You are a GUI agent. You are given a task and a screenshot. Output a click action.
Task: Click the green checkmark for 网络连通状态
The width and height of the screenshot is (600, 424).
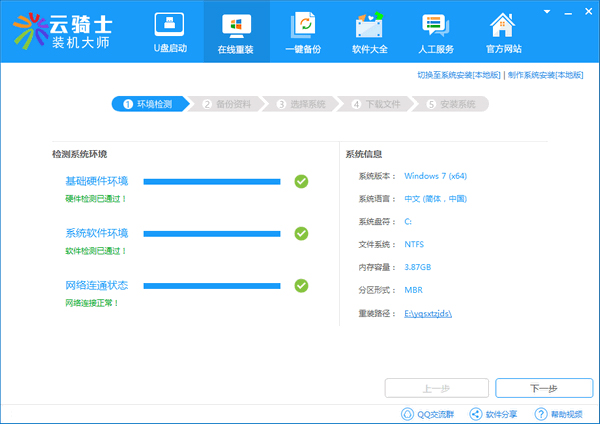(x=301, y=285)
